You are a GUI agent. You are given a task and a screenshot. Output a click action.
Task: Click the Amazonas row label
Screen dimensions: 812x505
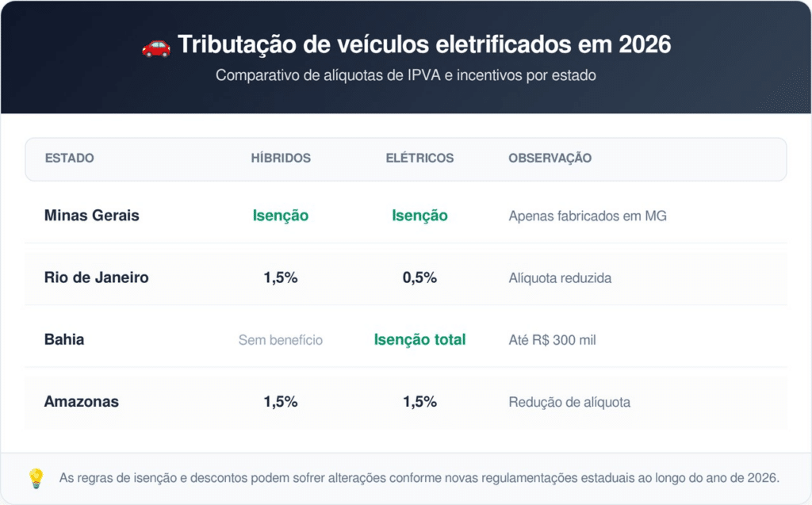82,402
